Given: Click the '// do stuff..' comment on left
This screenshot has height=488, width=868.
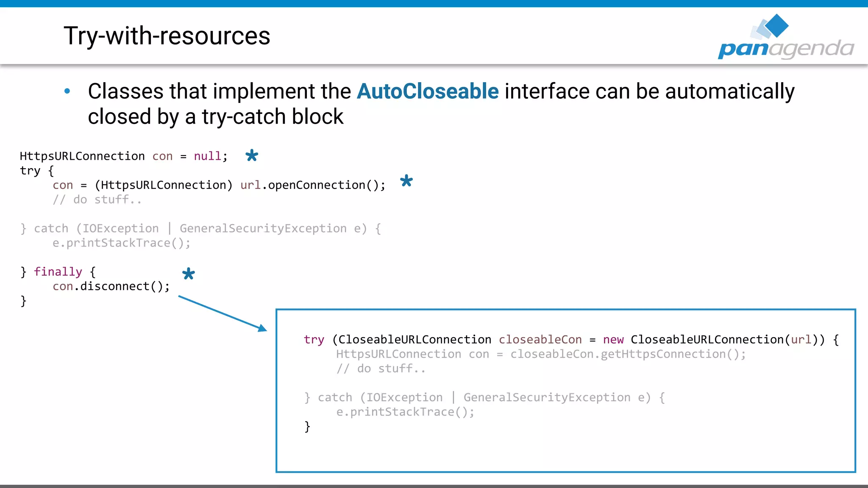Looking at the screenshot, I should [x=97, y=200].
